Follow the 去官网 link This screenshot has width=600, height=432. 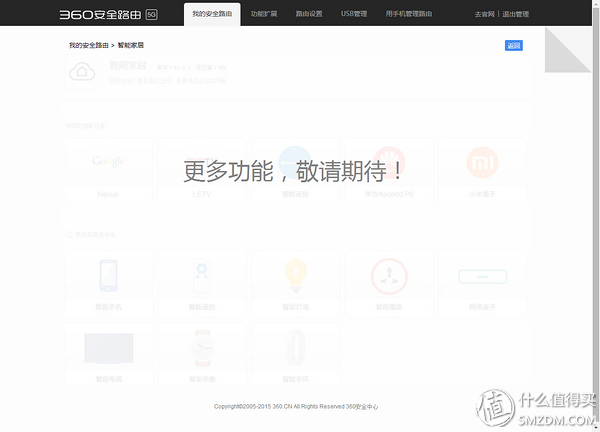484,15
